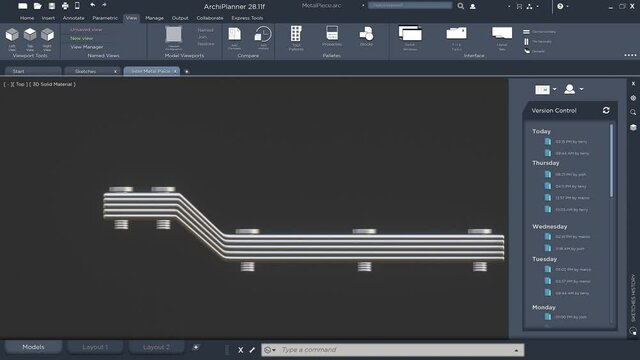The width and height of the screenshot is (640, 360).
Task: Click the cart icon in title bar
Action: [519, 6]
